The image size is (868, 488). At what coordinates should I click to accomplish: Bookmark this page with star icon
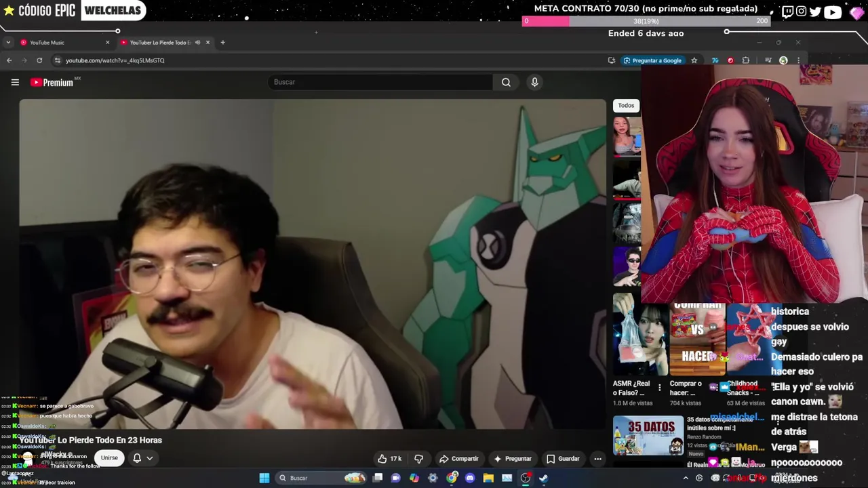[694, 60]
